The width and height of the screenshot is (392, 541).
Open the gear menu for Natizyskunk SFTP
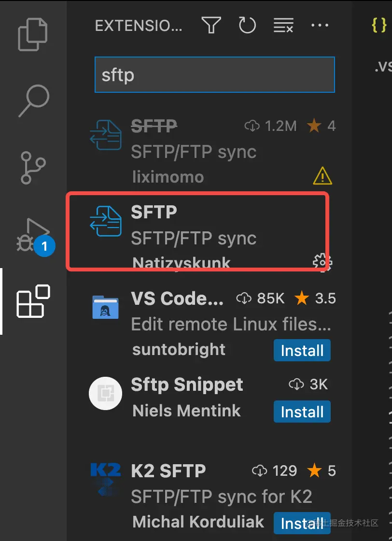pos(322,262)
